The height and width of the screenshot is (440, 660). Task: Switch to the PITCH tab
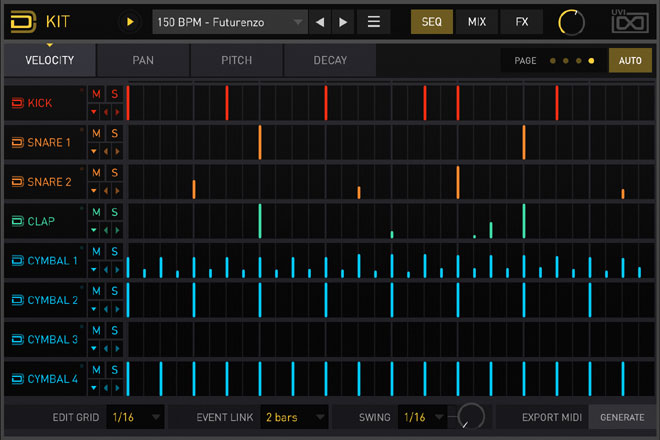click(237, 61)
